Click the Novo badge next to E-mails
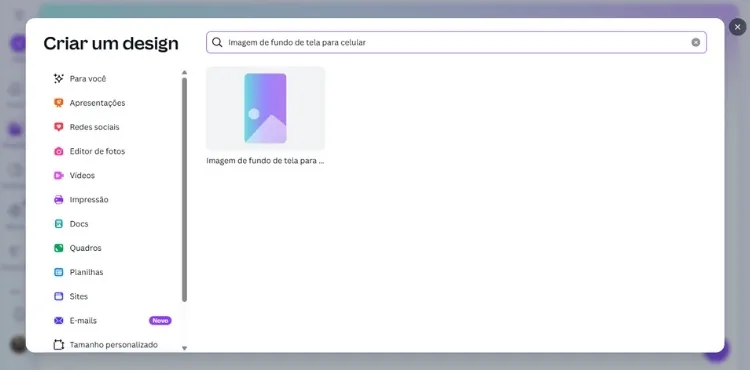Viewport: 750px width, 370px height. (x=160, y=320)
